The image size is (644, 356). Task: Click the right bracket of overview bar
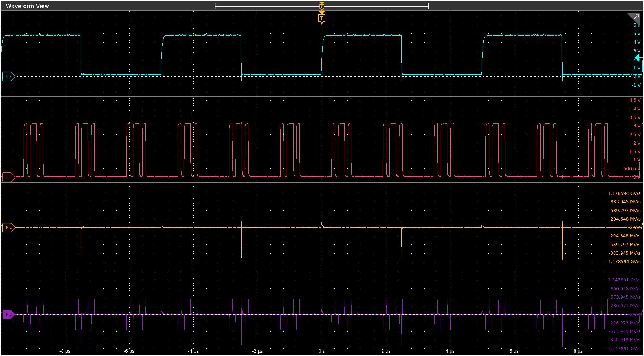[427, 6]
